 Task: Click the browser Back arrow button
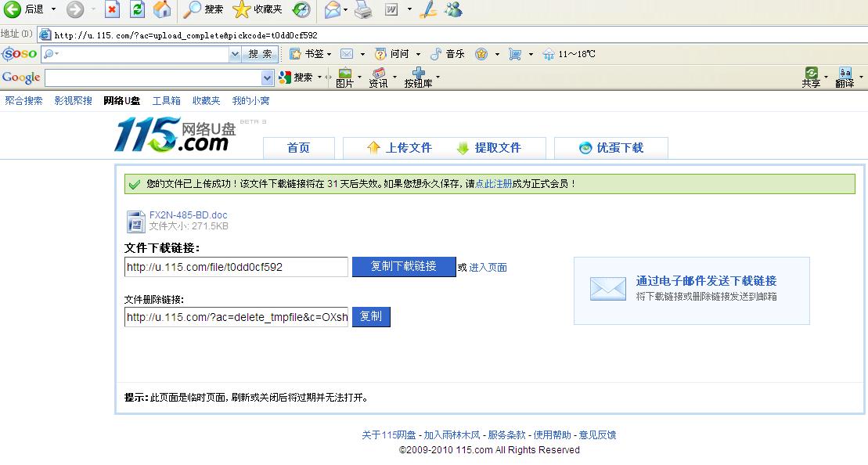click(x=13, y=9)
